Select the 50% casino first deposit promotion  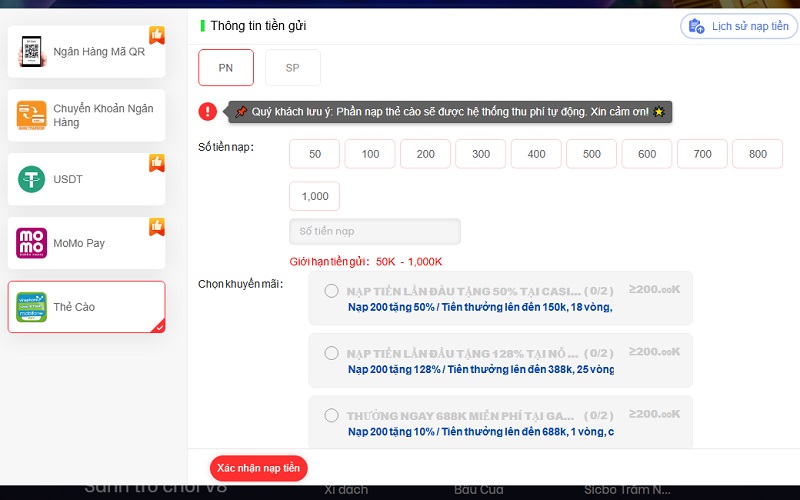[x=331, y=291]
